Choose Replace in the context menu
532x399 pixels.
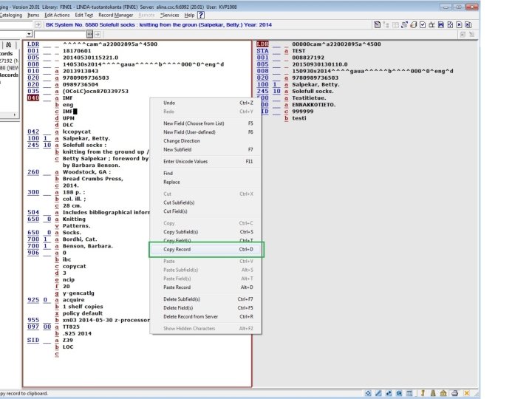(205, 183)
